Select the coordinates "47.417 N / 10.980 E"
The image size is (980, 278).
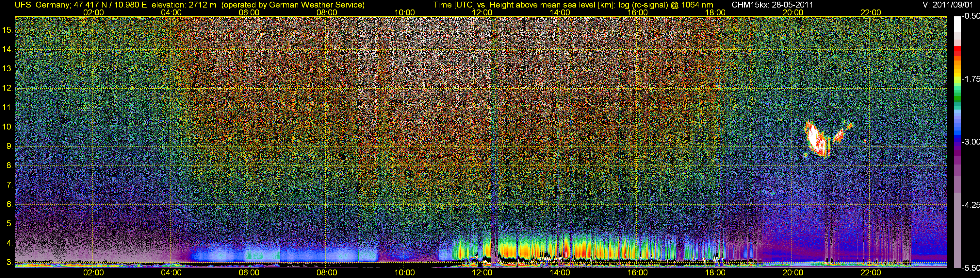click(x=111, y=5)
